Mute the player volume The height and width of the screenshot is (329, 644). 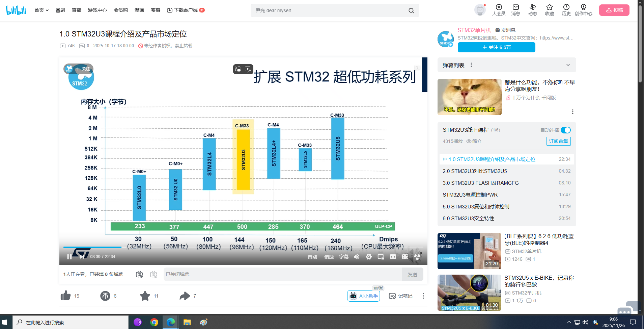(356, 257)
